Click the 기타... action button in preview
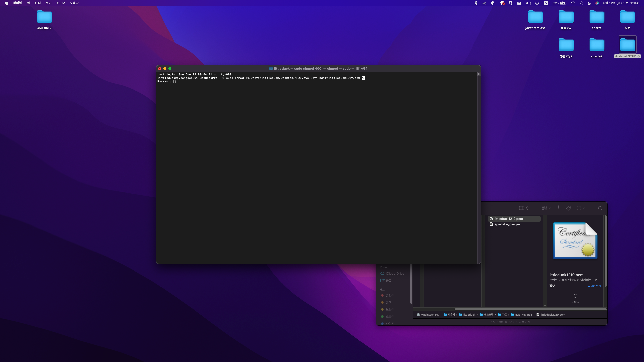 tap(575, 298)
